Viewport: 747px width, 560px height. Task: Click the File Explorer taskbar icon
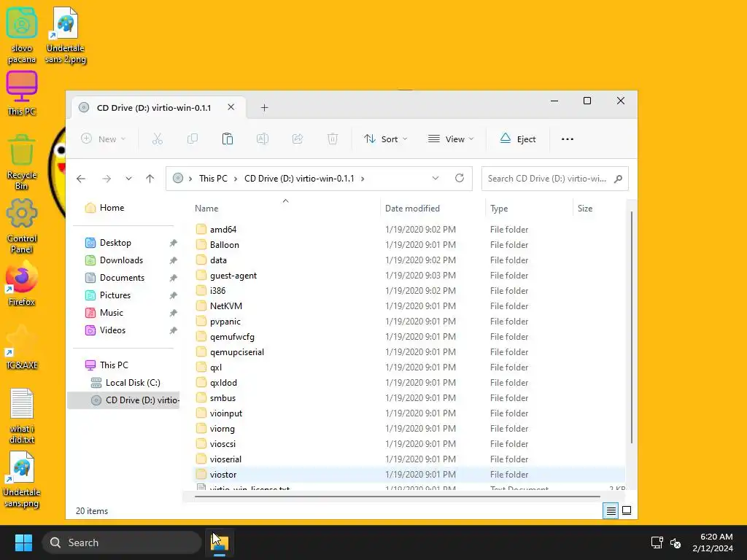(x=220, y=542)
